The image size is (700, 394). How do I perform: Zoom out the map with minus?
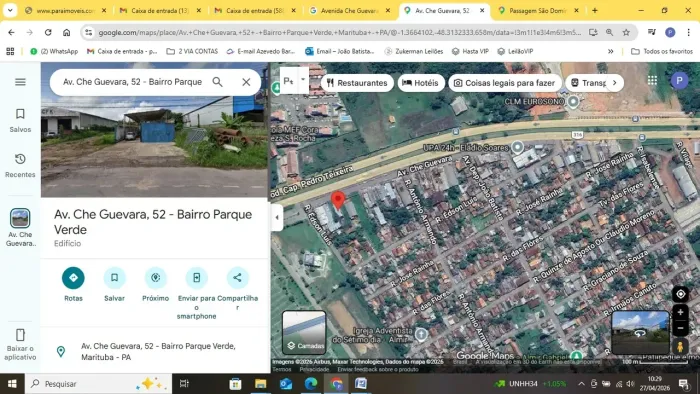[680, 328]
